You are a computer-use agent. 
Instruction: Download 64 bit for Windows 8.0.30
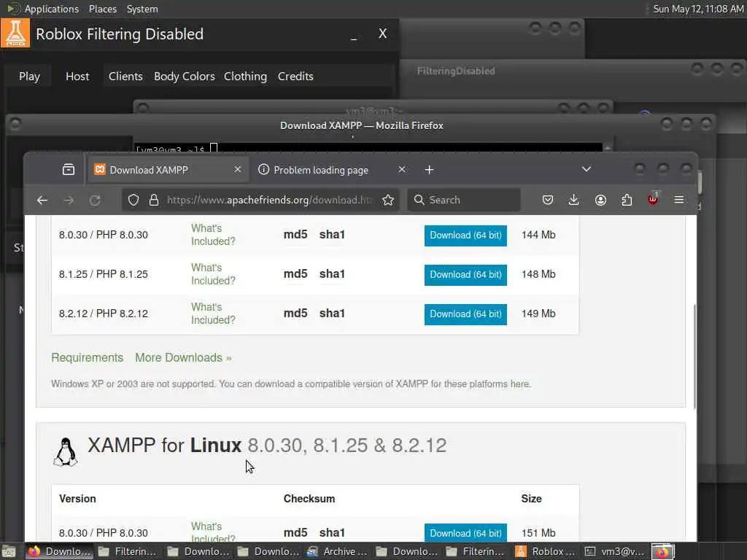pos(465,236)
